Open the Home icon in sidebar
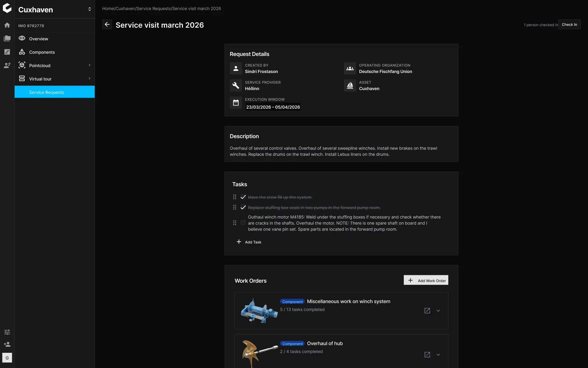Image resolution: width=588 pixels, height=368 pixels. 7,25
